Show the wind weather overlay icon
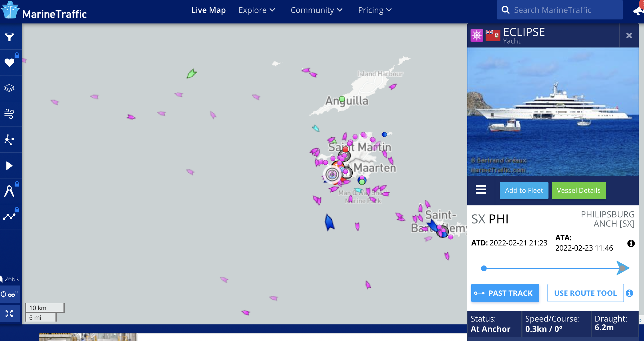The image size is (644, 341). [9, 114]
